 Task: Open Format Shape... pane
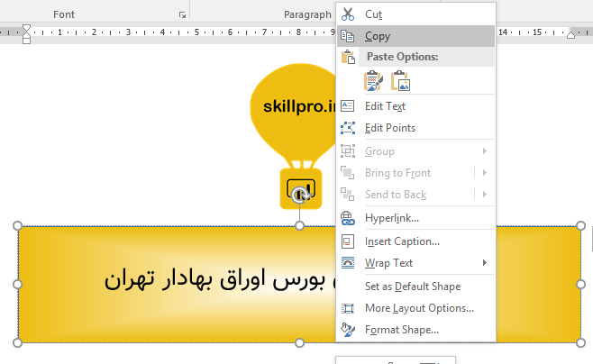click(416, 330)
